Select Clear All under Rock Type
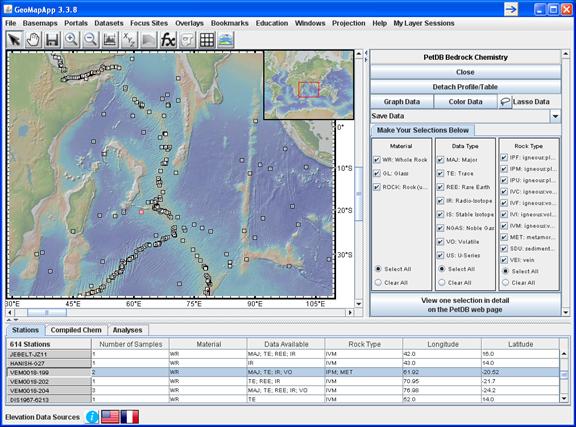576x427 pixels. 505,283
